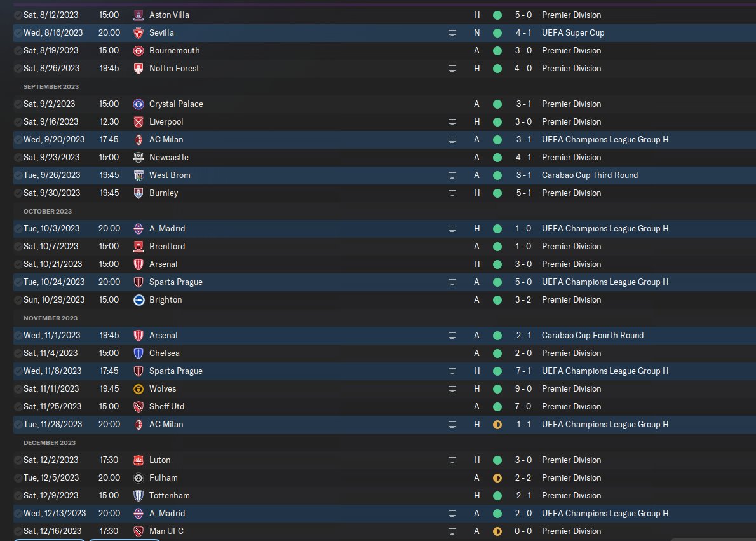Click the green win indicator for Wolves match
756x541 pixels.
click(x=497, y=389)
